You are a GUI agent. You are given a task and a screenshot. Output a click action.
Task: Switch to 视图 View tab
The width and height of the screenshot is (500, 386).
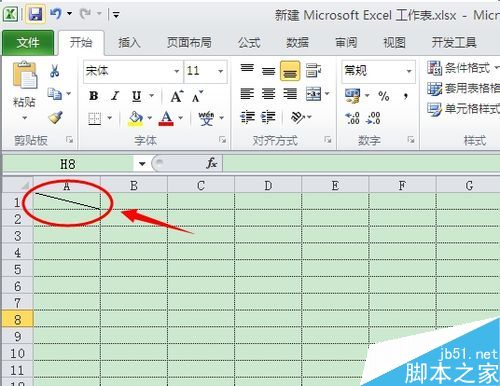click(394, 42)
